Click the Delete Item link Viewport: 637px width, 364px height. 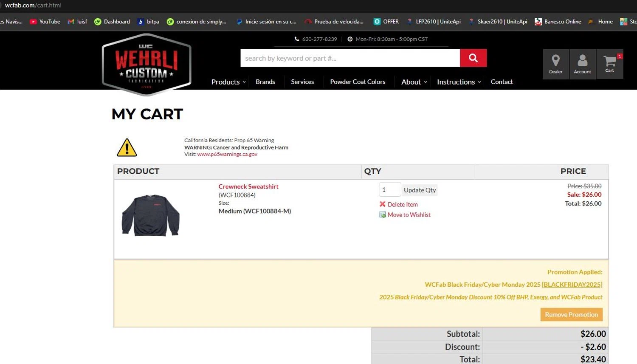[x=403, y=204]
